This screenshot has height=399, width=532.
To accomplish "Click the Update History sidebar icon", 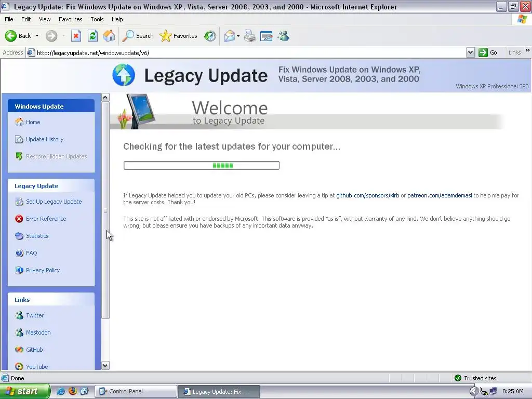I will pos(19,139).
